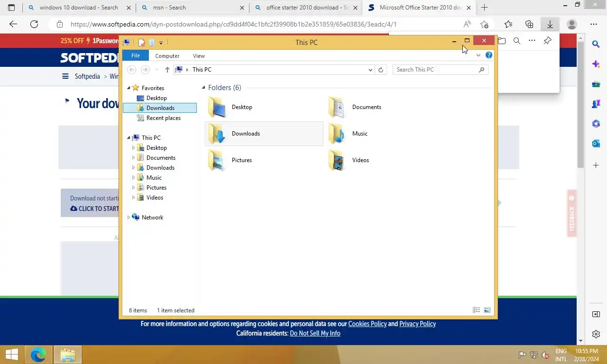Pin the Edge downloads panel
This screenshot has width=607, height=364.
click(547, 41)
